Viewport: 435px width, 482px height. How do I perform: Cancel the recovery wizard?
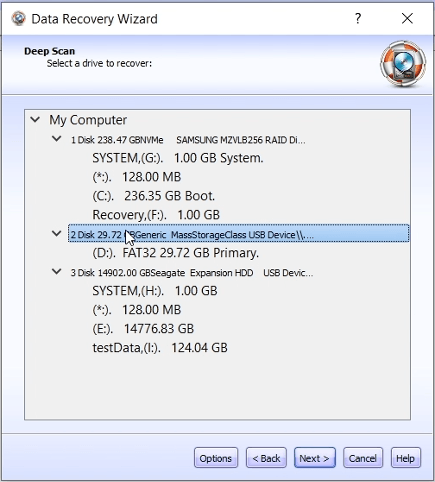[363, 458]
